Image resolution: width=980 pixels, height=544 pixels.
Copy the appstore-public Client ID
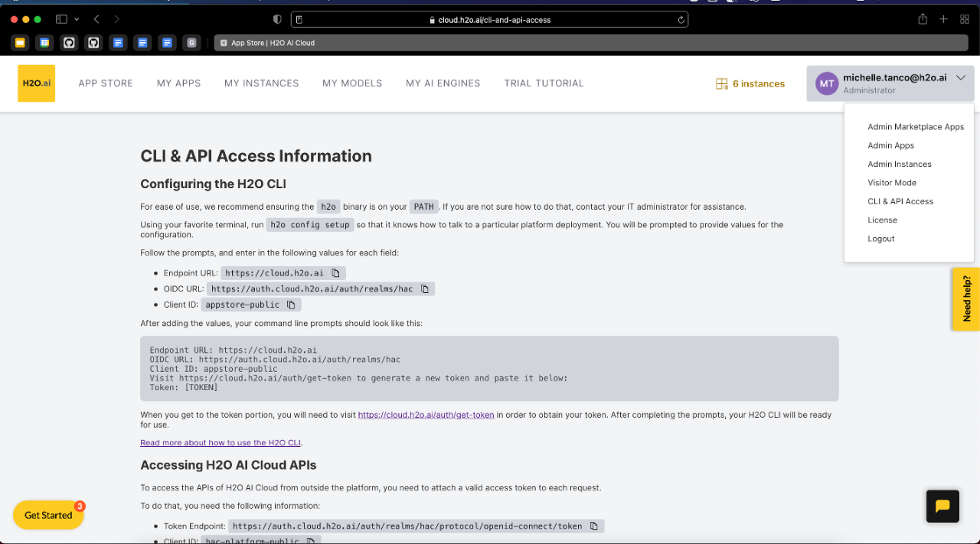291,305
